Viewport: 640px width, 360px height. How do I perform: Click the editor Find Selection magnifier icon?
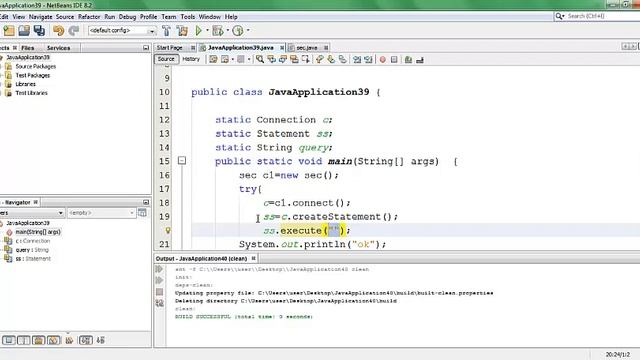(260, 60)
